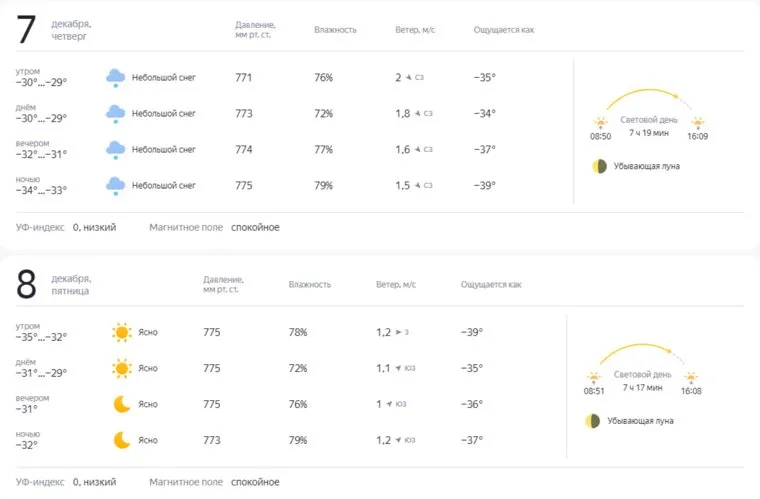This screenshot has width=760, height=499.
Task: Click the moon icon for December 8 night
Action: pyautogui.click(x=122, y=440)
